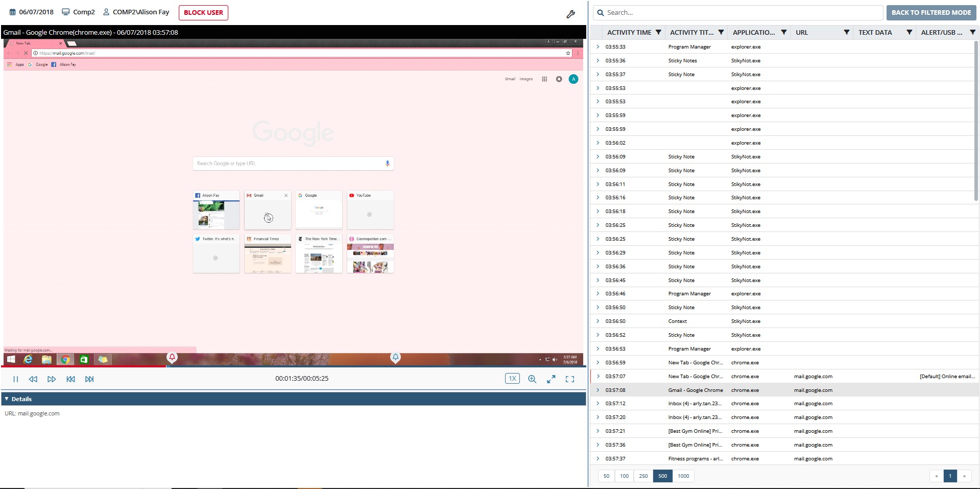Click blue bell timeline marker
This screenshot has width=980, height=489.
click(395, 358)
